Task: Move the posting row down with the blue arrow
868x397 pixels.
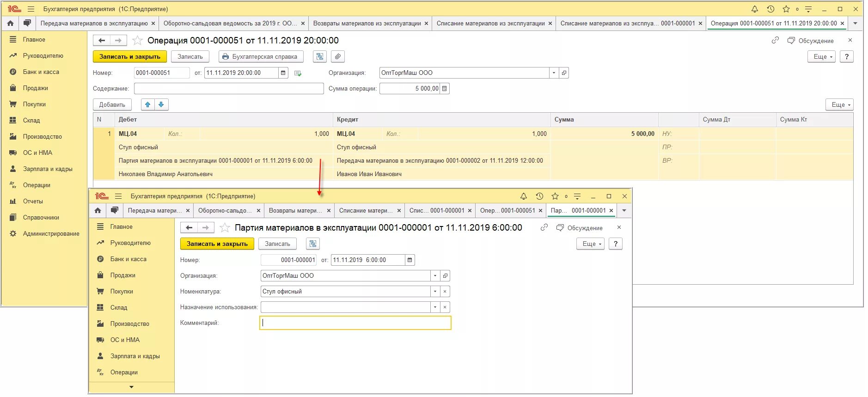Action: click(161, 104)
